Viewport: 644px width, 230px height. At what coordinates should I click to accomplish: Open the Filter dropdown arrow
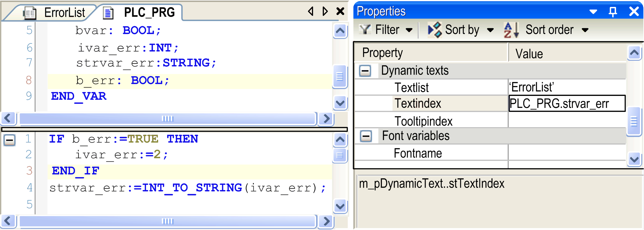click(x=409, y=30)
